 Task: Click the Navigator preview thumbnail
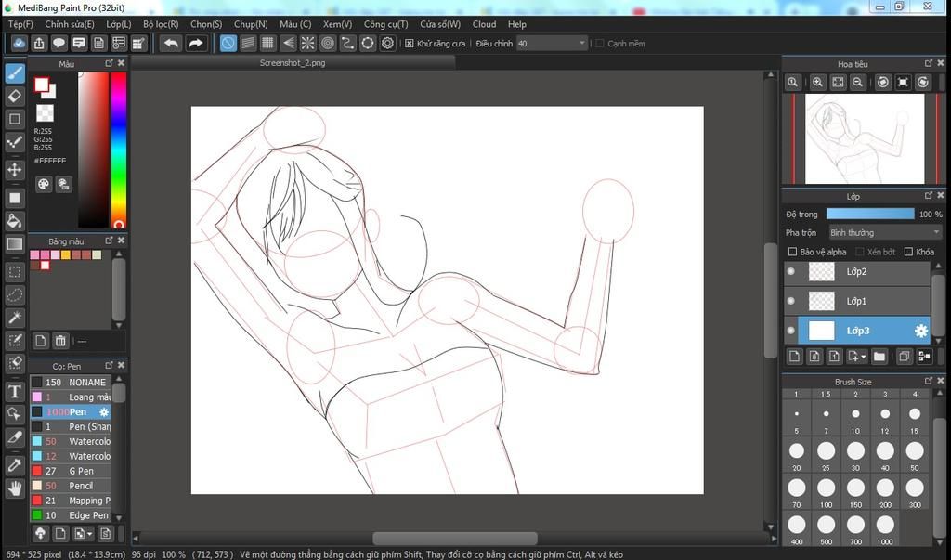865,139
